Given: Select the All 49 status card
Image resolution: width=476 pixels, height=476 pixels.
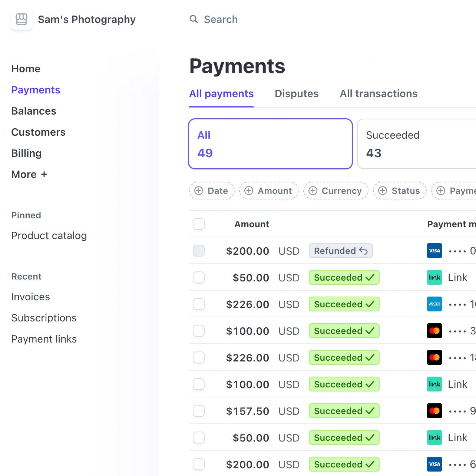Looking at the screenshot, I should [x=270, y=144].
